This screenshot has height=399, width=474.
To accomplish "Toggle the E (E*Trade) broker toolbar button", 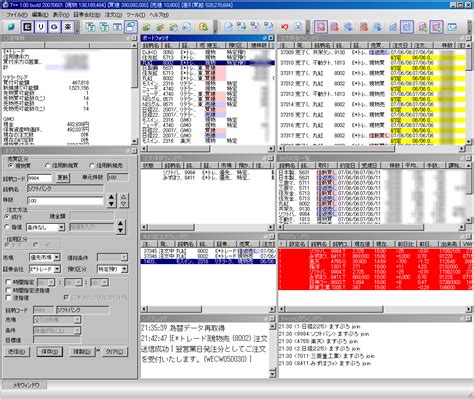I will [x=28, y=27].
